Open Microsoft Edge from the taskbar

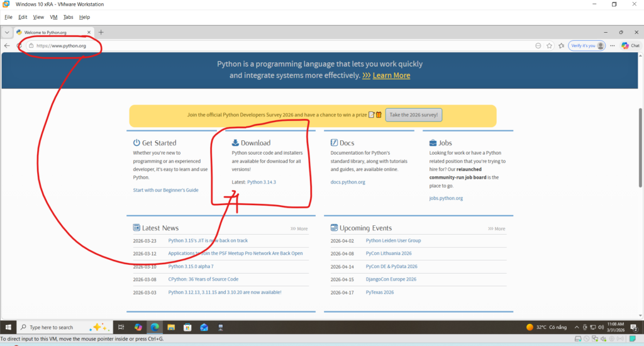click(155, 327)
